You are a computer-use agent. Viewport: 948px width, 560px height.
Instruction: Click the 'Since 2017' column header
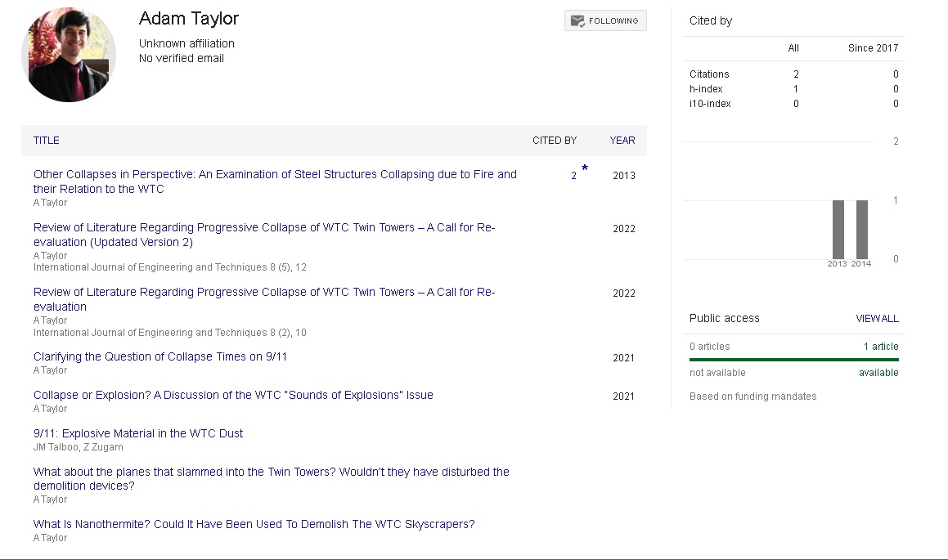tap(873, 47)
